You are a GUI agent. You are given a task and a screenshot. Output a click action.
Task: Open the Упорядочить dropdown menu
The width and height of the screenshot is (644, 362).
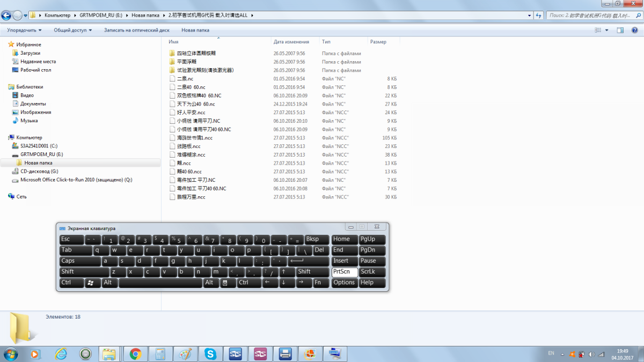(25, 31)
